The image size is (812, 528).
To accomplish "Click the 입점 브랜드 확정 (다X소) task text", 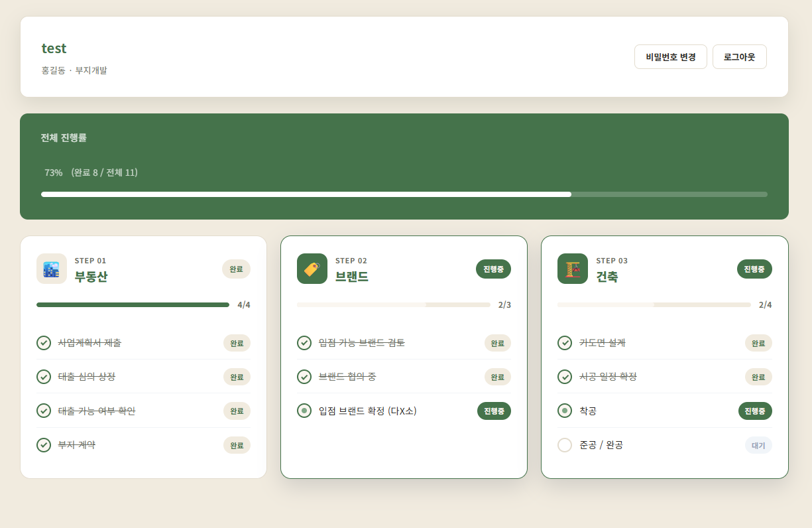I will pos(368,411).
